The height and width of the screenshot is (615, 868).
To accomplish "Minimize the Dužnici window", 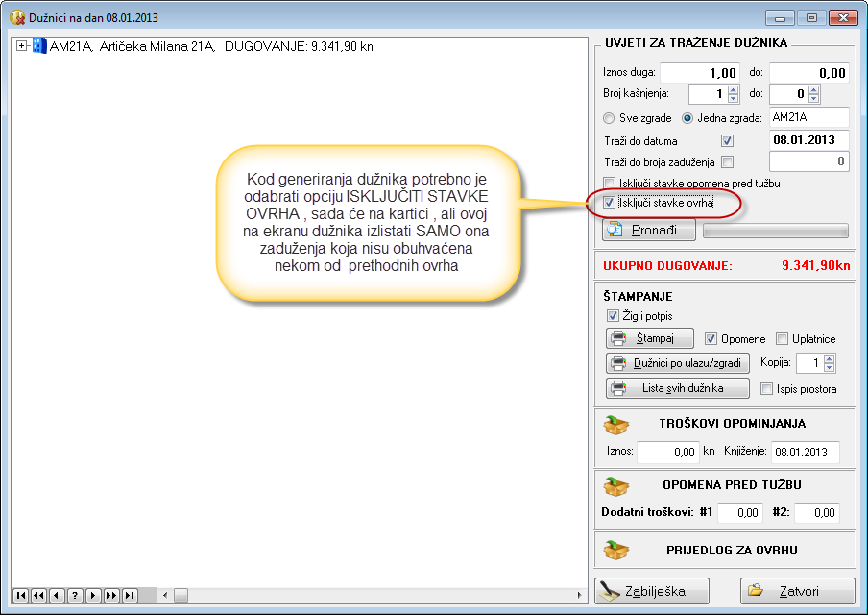I will [780, 18].
